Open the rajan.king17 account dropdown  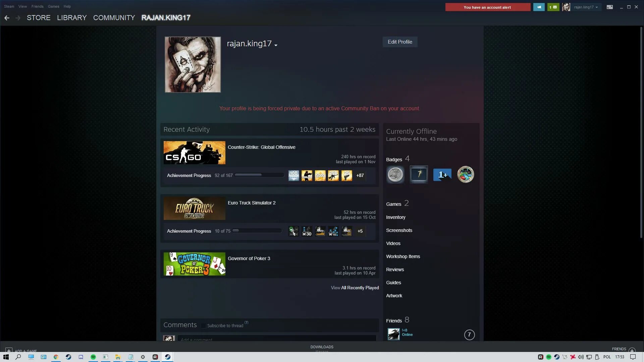click(586, 7)
